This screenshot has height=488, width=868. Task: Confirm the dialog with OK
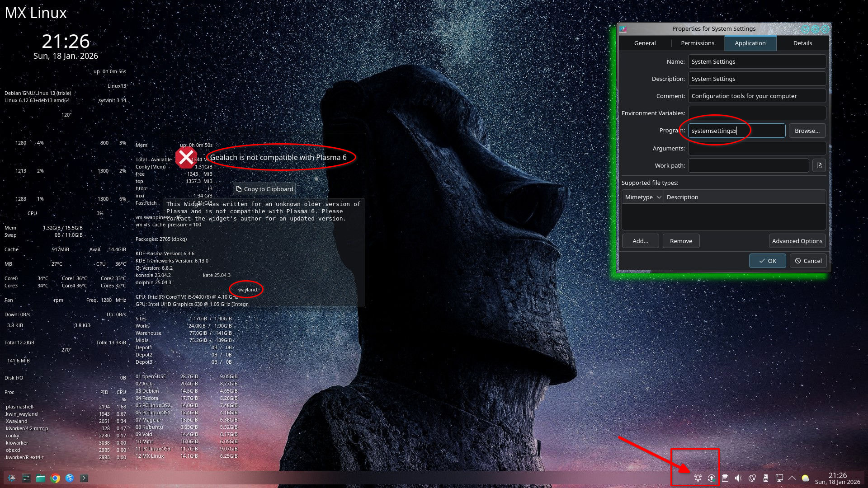point(767,261)
